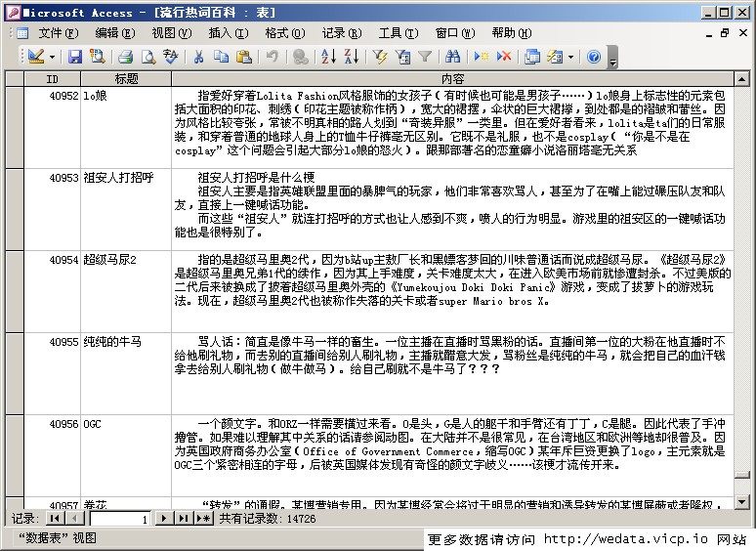Paste with the clipboard icon
Image resolution: width=756 pixels, height=551 pixels.
click(244, 57)
